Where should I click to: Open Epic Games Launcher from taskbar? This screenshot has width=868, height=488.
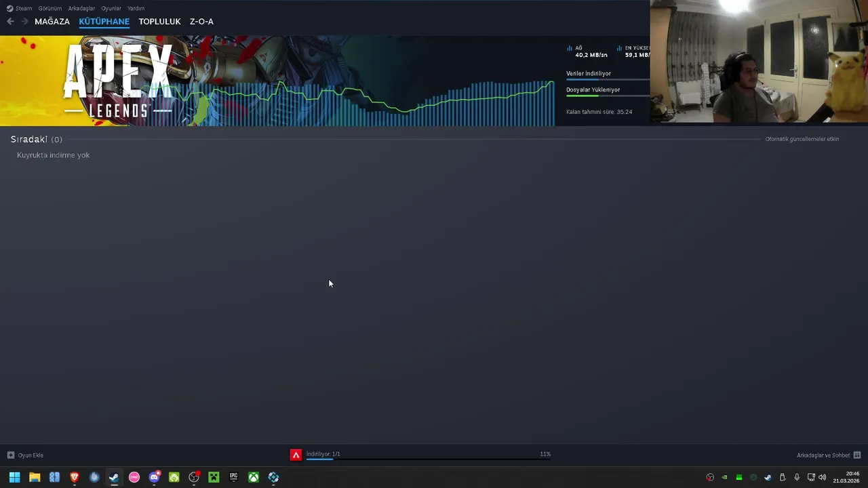[233, 477]
